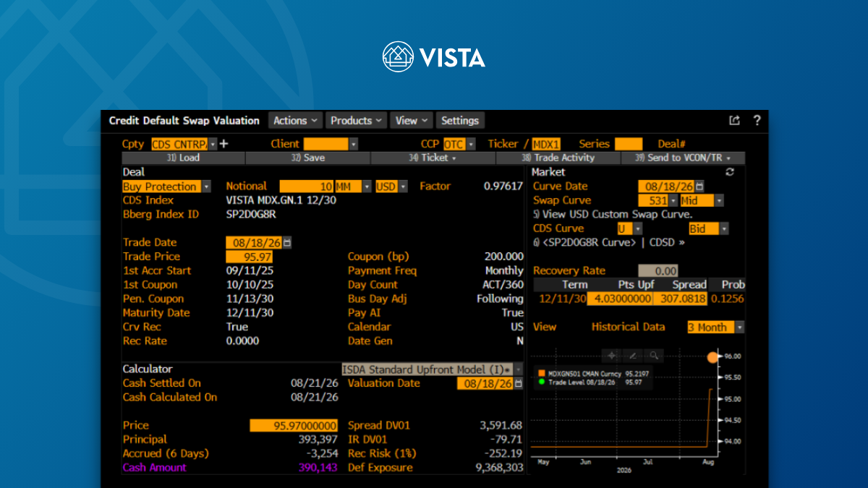Click the Curve Date 08/18/26 field

(667, 187)
